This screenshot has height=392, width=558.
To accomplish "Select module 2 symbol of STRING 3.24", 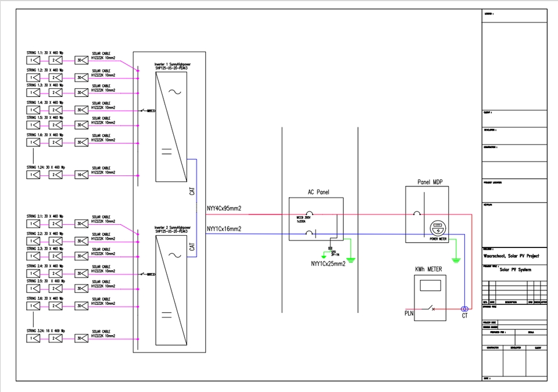I will [56, 339].
